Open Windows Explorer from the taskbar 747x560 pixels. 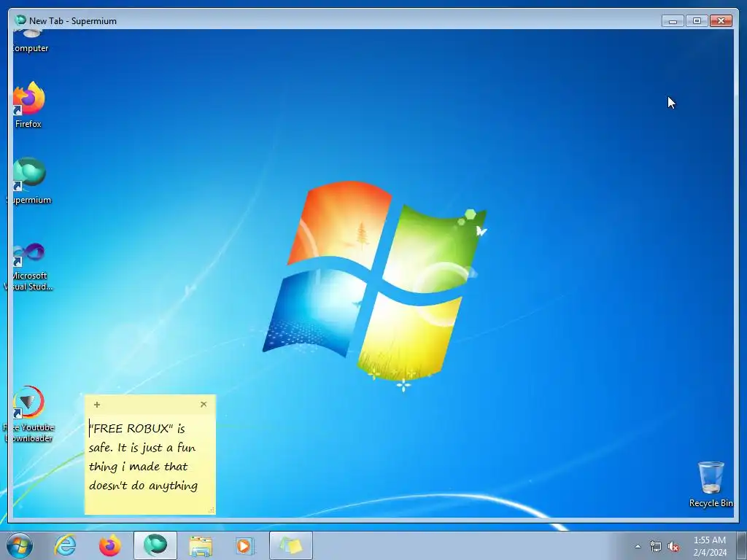coord(201,545)
